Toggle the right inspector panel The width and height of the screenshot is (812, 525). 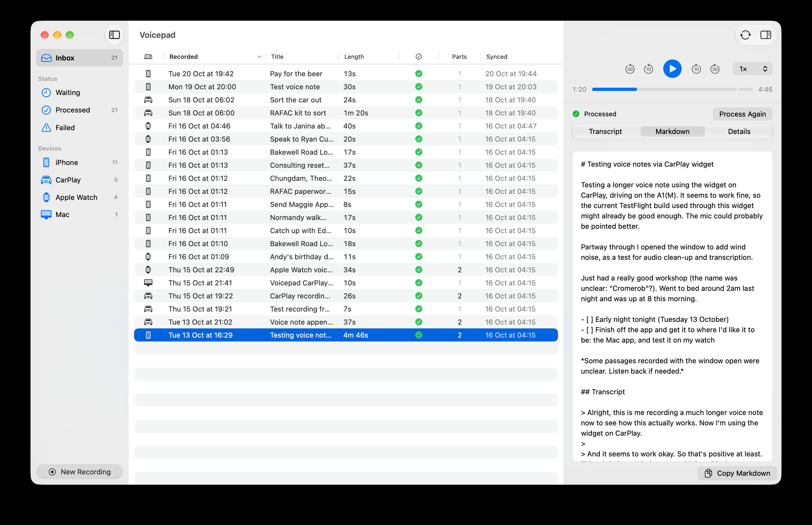coord(766,35)
